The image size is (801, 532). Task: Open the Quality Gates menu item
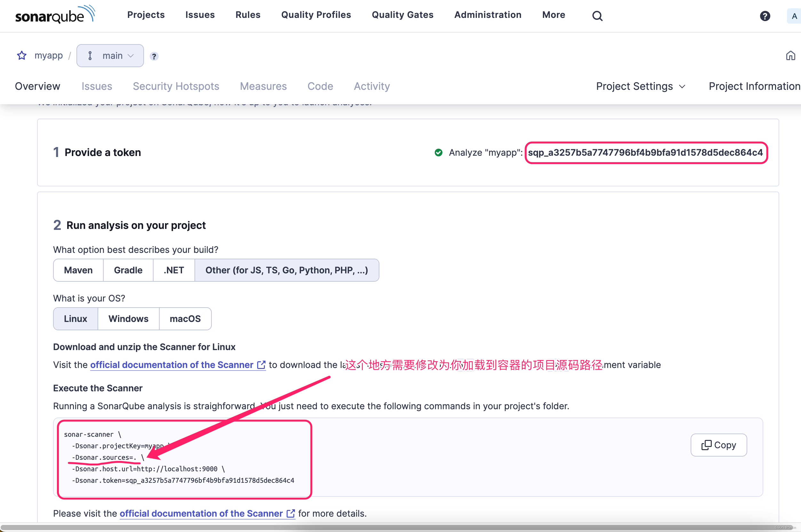[x=402, y=15]
